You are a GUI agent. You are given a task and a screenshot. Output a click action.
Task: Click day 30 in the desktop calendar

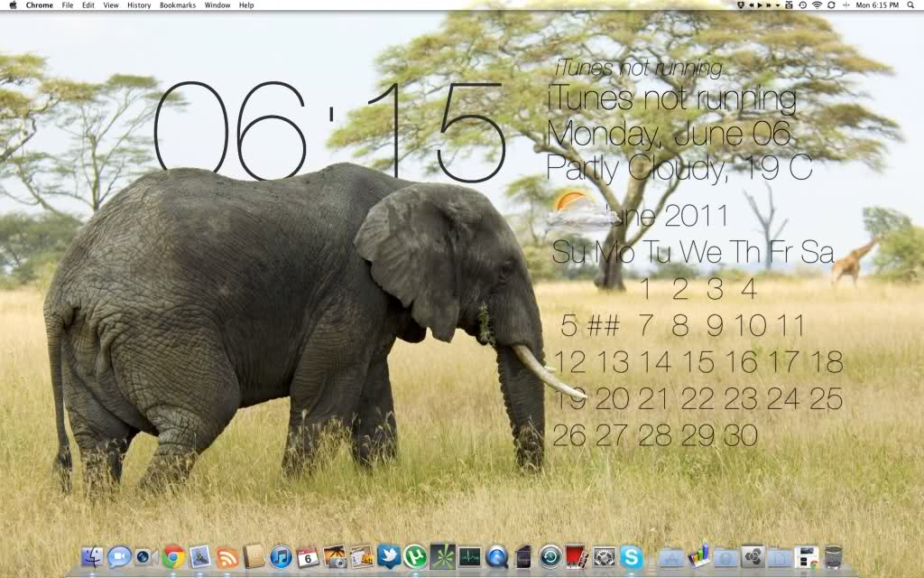740,435
